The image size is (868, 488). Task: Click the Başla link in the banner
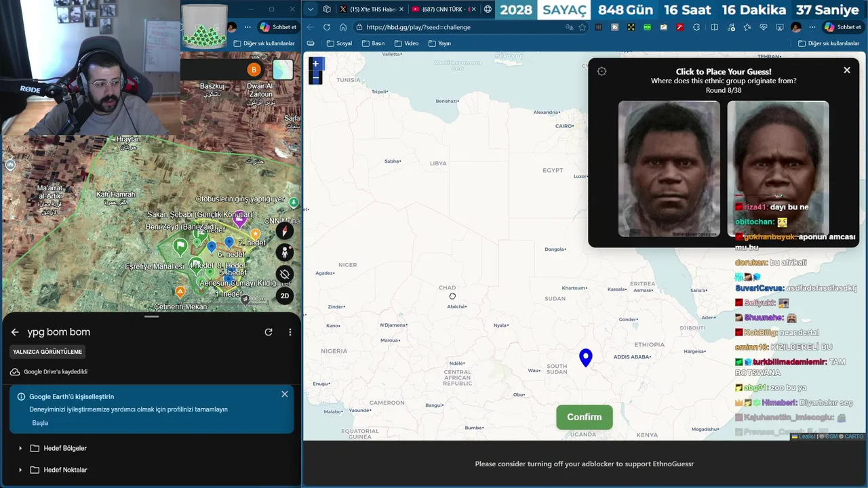40,423
